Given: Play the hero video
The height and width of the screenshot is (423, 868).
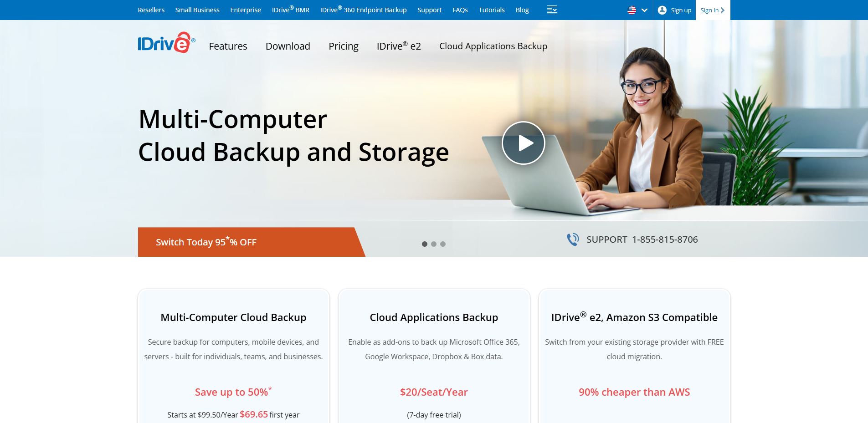Looking at the screenshot, I should click(523, 143).
